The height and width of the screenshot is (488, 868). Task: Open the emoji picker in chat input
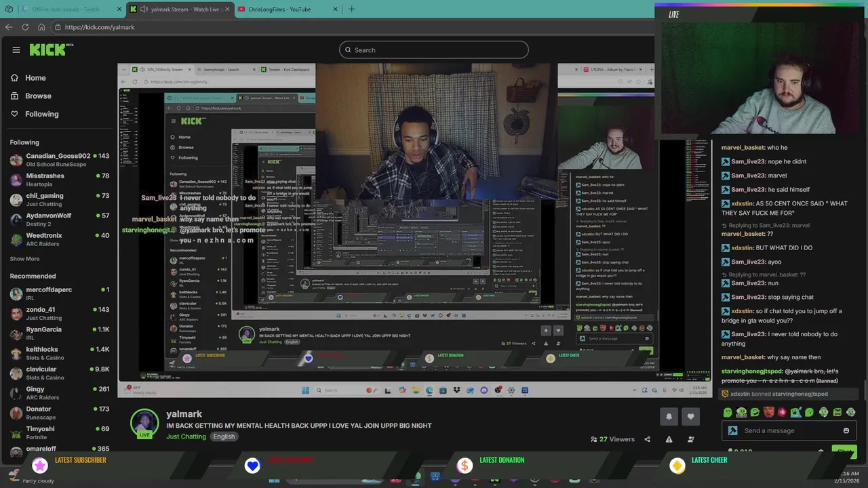pos(846,430)
